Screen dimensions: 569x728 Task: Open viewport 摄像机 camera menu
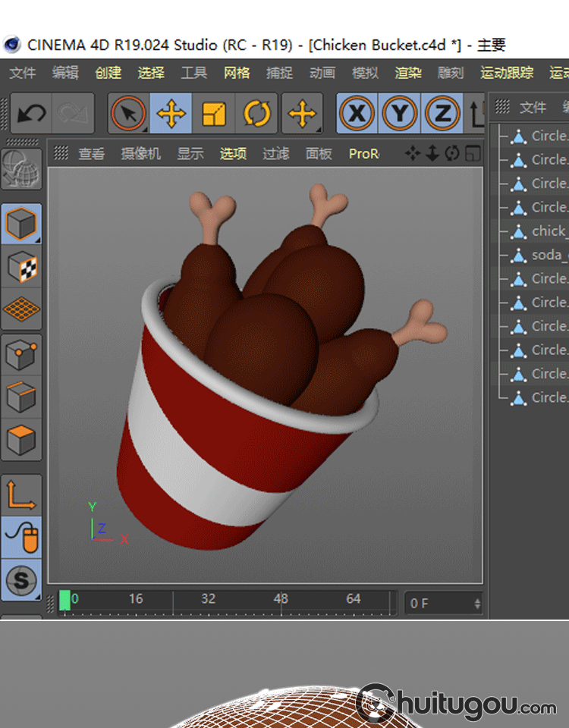(x=141, y=154)
